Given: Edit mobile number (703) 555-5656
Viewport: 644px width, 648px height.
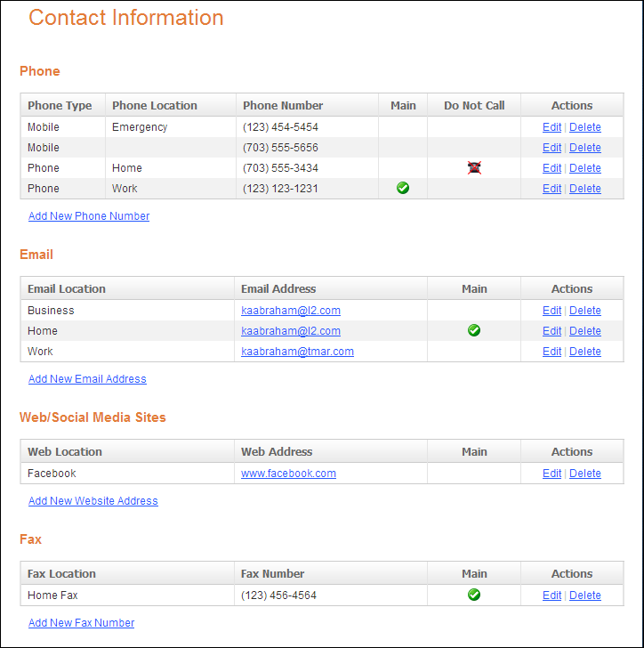Looking at the screenshot, I should [551, 148].
